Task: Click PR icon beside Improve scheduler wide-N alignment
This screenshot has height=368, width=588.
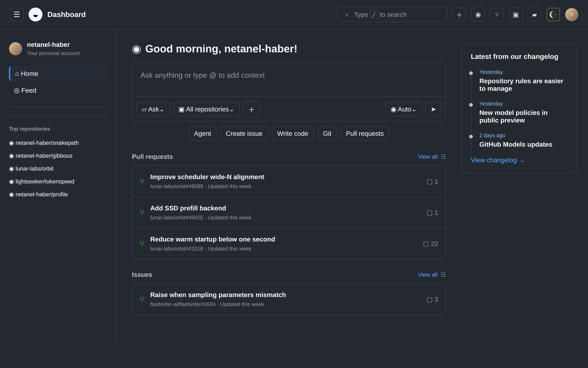Action: coord(142,181)
